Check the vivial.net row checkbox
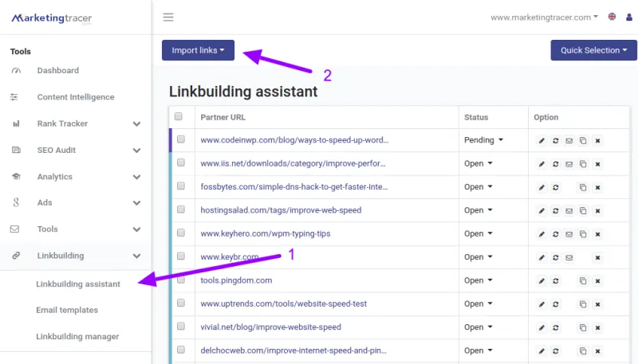Screen dimensions: 638x364 (x=181, y=327)
